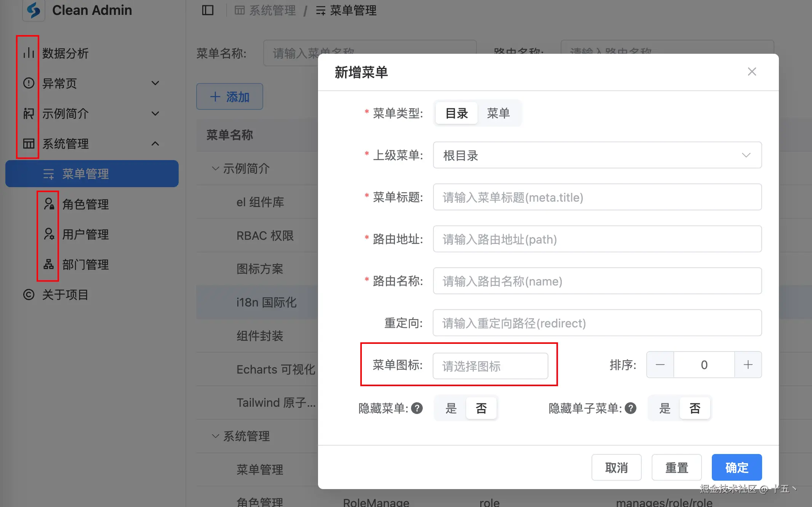Set 隐藏单子菜单 to 是
The image size is (812, 507).
click(x=665, y=408)
